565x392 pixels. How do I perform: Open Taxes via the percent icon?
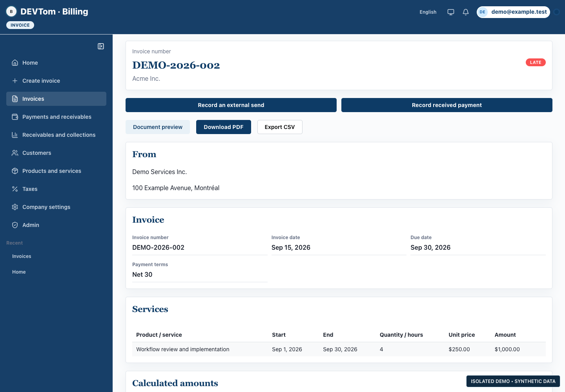point(15,189)
